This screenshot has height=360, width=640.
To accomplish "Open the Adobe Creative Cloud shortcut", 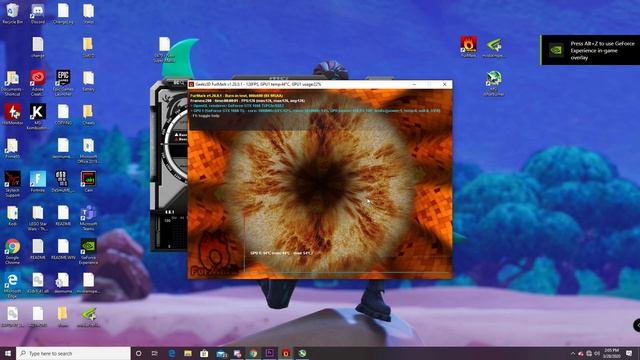I will (38, 82).
